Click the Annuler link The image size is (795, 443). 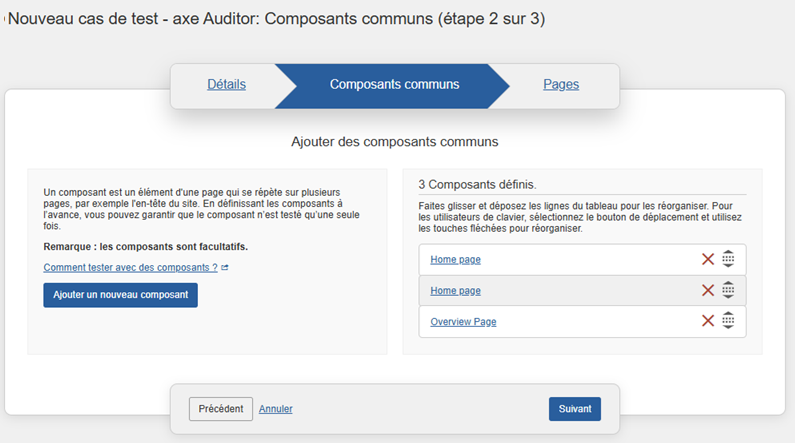[276, 409]
